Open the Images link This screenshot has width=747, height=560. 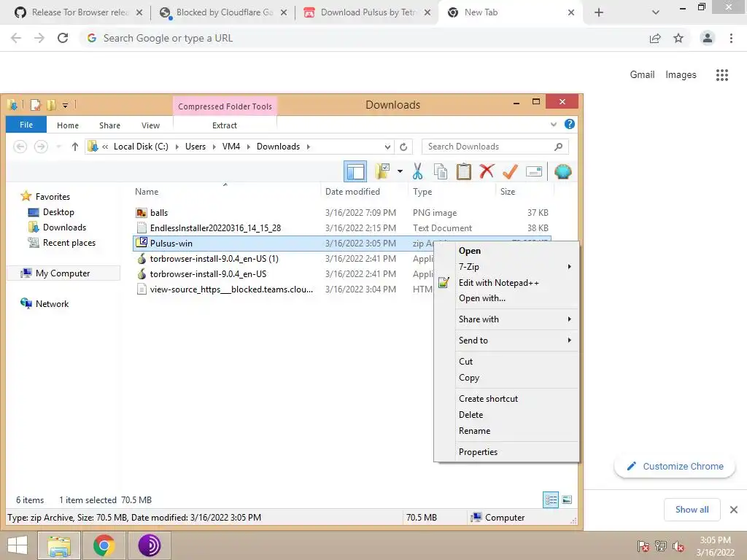click(x=681, y=75)
